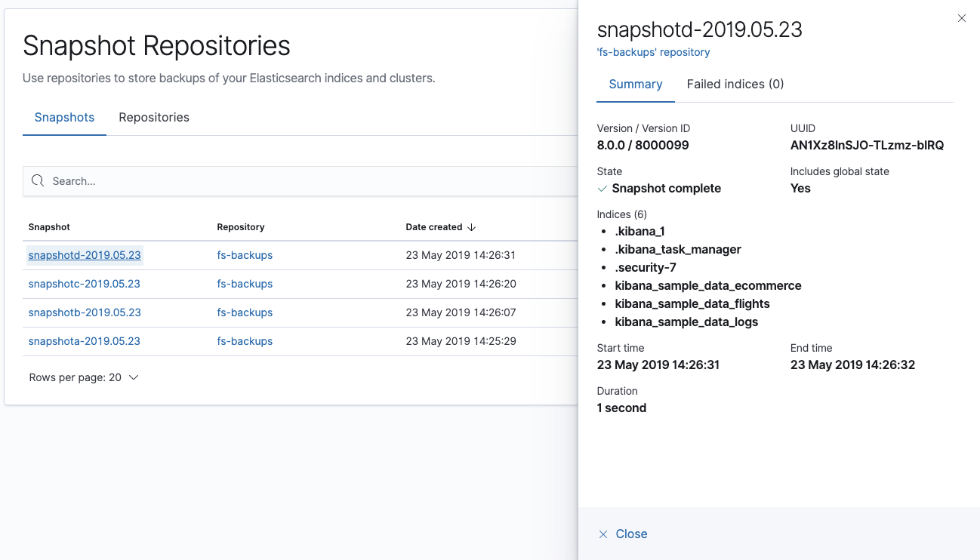Click the fs-backups link for snapshotb-2019.05.23
Image resolution: width=980 pixels, height=560 pixels.
245,312
